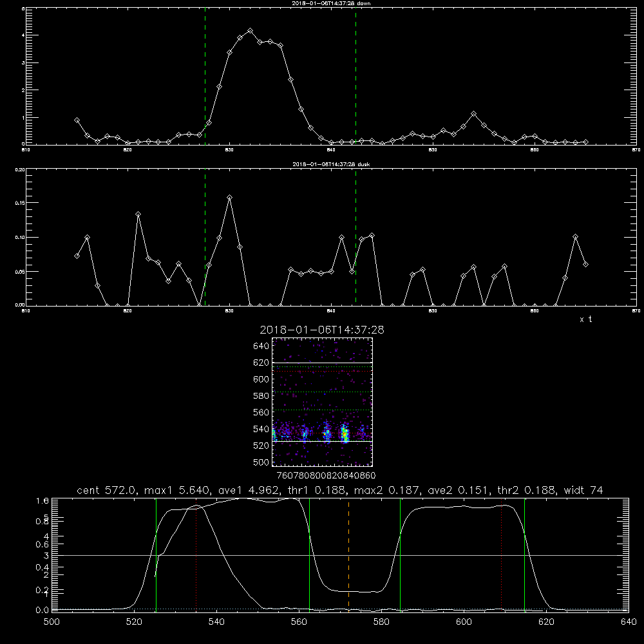Click the leftmost solid green line in bottom plot
This screenshot has height=644, width=644.
156,555
